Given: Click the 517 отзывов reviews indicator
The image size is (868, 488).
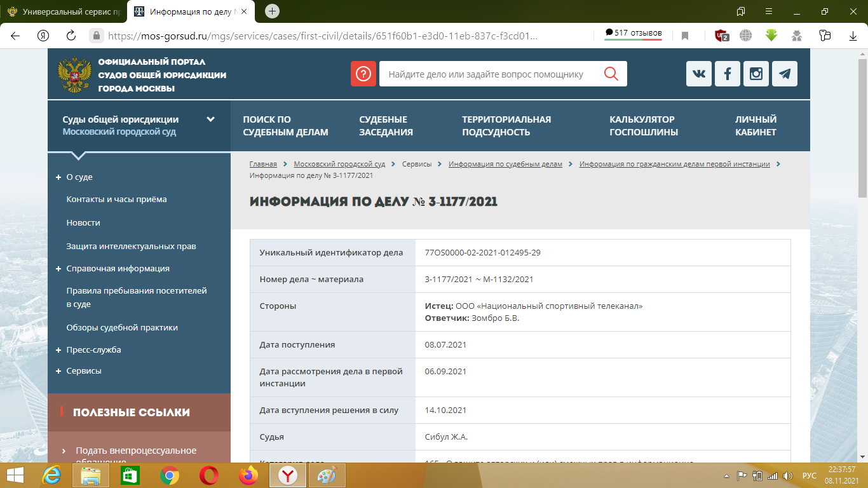Looking at the screenshot, I should (633, 34).
